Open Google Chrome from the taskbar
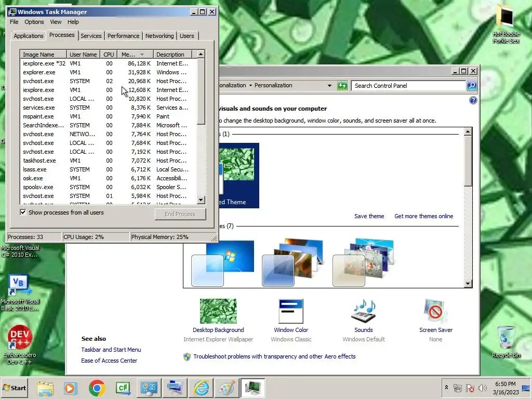Image resolution: width=532 pixels, height=399 pixels. coord(97,388)
